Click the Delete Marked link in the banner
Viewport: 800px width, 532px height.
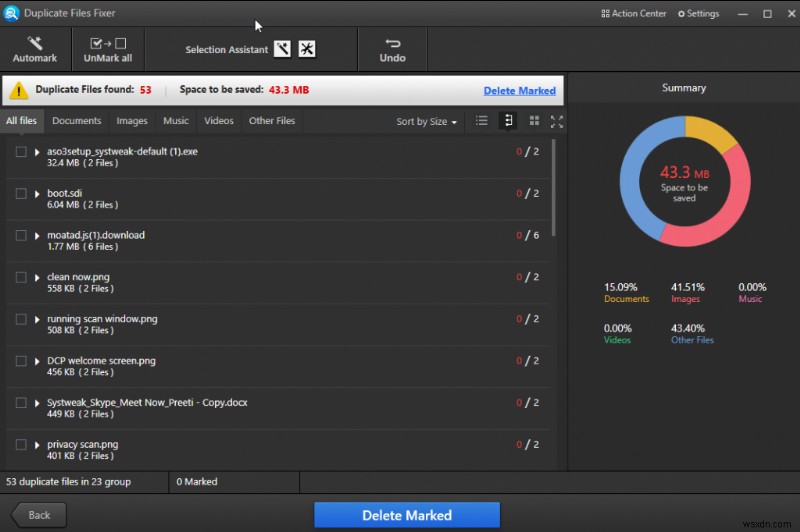519,91
